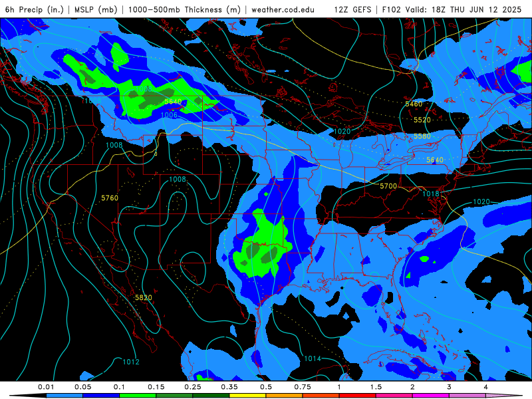The width and height of the screenshot is (532, 399).
Task: Click the legend value 4
Action: pos(486,387)
